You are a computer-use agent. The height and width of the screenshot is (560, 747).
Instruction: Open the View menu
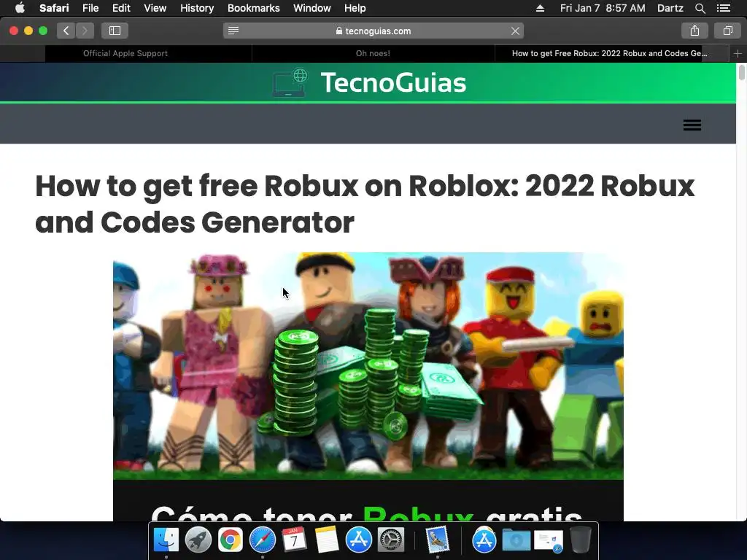point(155,8)
